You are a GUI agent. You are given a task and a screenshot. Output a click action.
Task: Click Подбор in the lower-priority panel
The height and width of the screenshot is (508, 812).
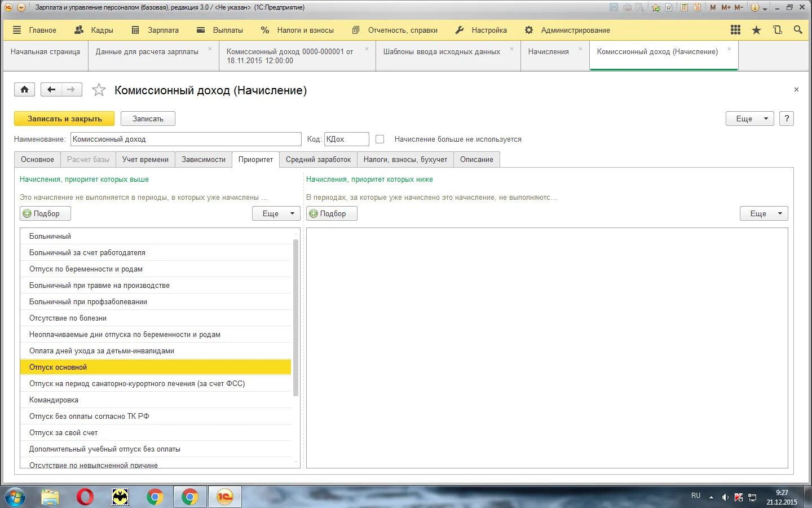point(332,213)
